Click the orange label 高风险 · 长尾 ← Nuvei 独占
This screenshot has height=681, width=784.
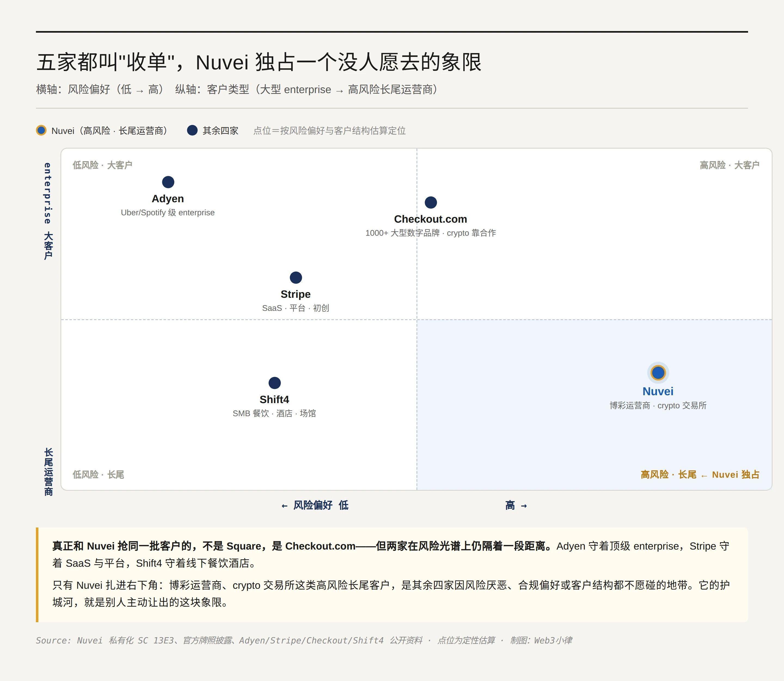(700, 474)
